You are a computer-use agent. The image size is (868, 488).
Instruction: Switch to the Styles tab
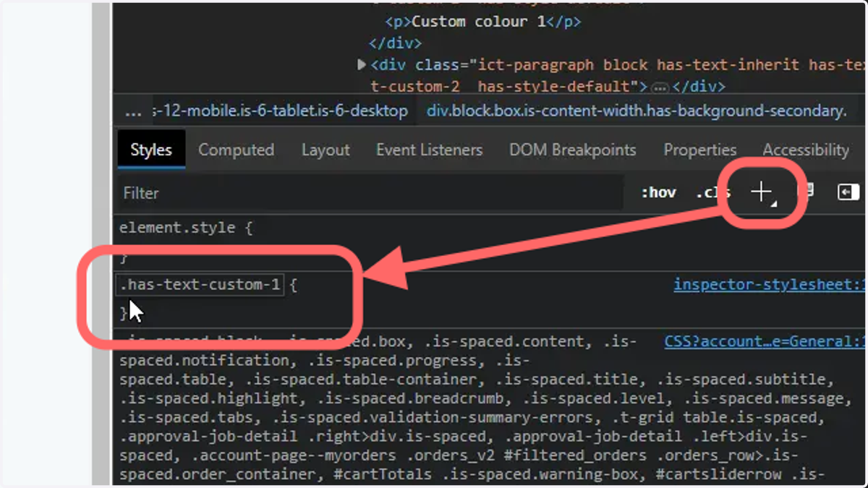151,150
